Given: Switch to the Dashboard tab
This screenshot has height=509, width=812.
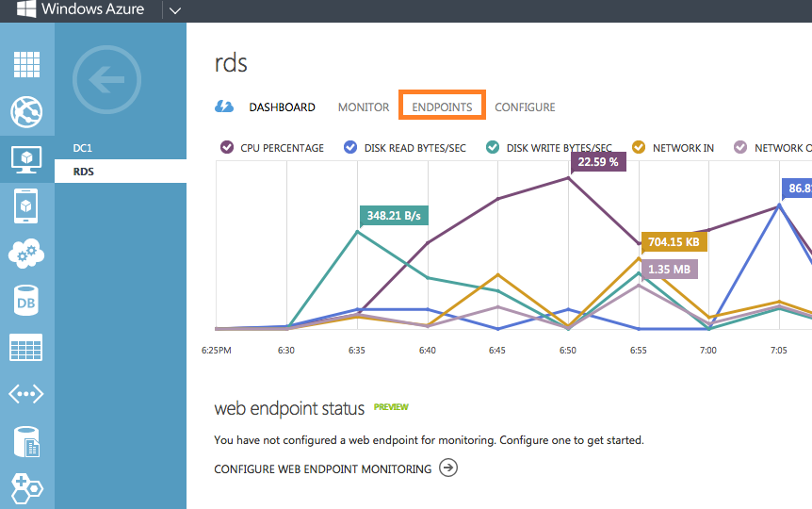Looking at the screenshot, I should click(283, 107).
